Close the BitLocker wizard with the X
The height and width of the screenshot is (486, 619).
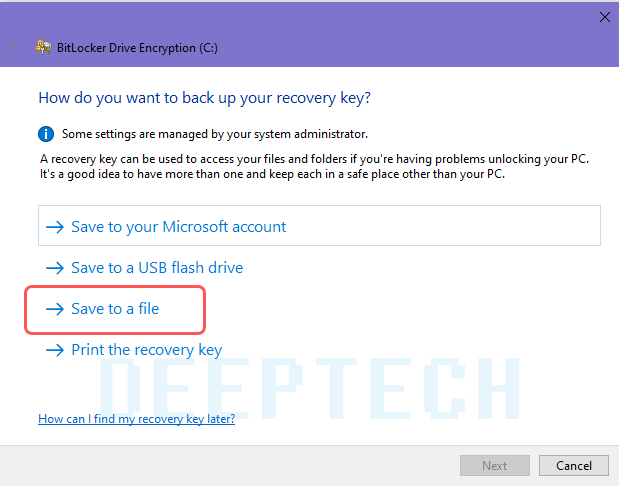tap(605, 17)
